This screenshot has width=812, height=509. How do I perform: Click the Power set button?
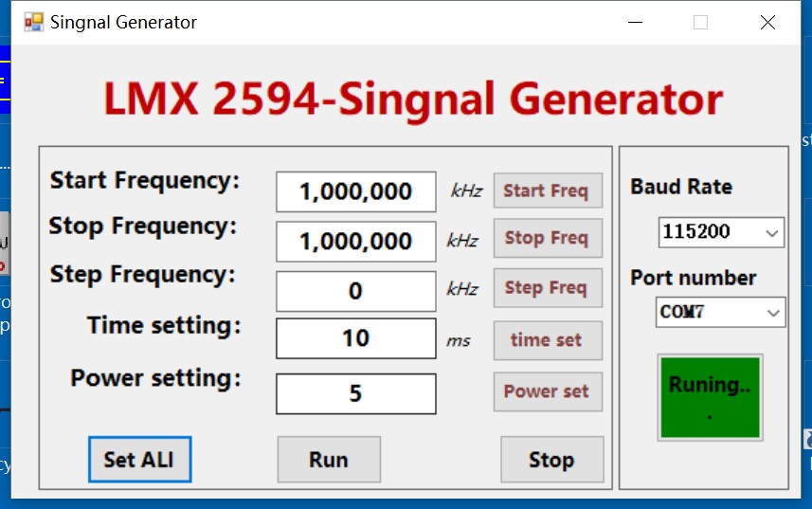pyautogui.click(x=547, y=391)
